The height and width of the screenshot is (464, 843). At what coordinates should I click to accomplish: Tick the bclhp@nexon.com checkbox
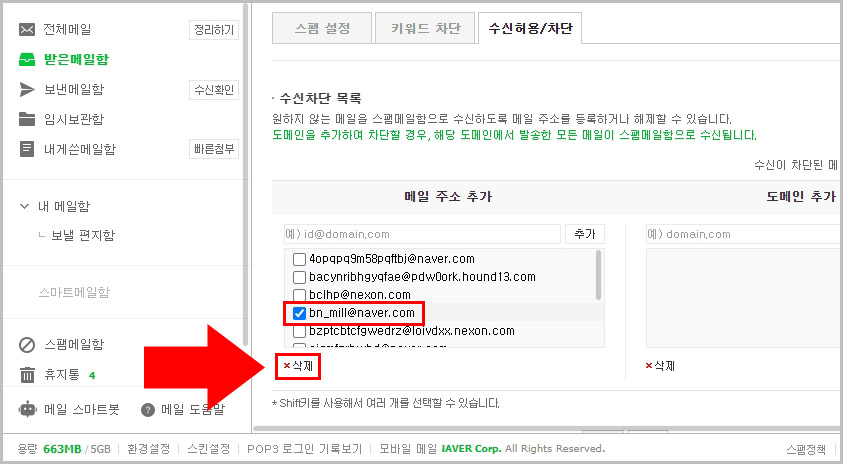299,295
